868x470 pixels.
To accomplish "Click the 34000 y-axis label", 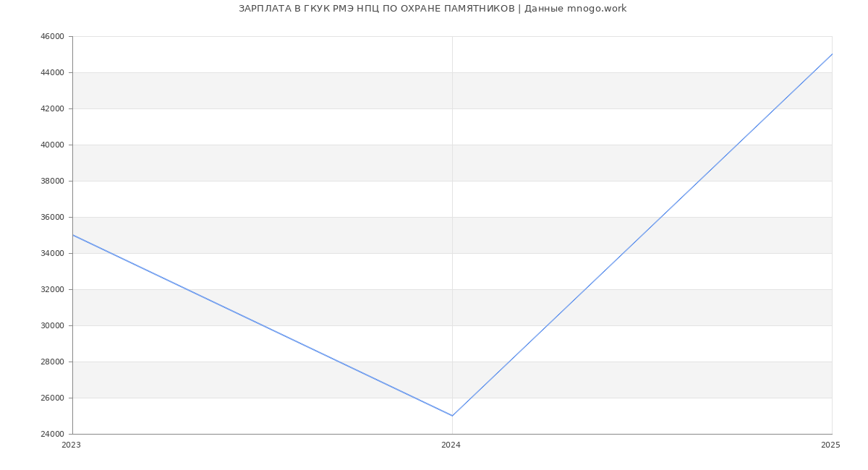I will click(x=52, y=254).
